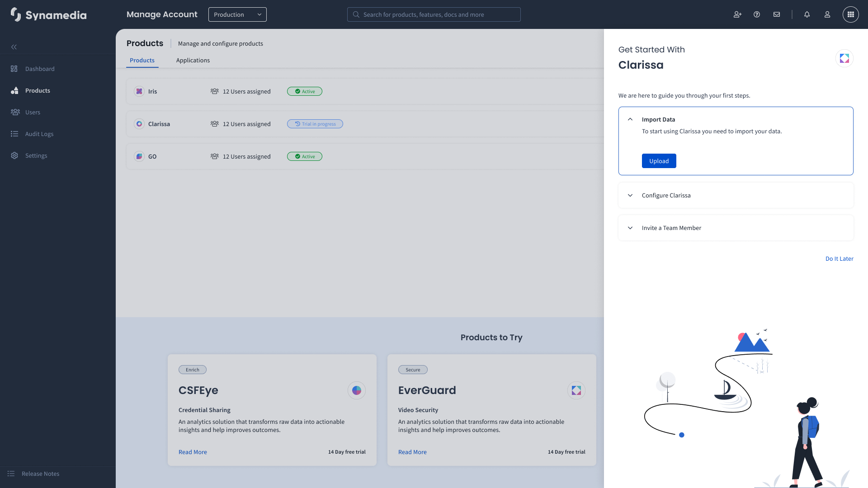Open Read More on EverGuard card
Screen dimensions: 868x488
[x=412, y=452]
